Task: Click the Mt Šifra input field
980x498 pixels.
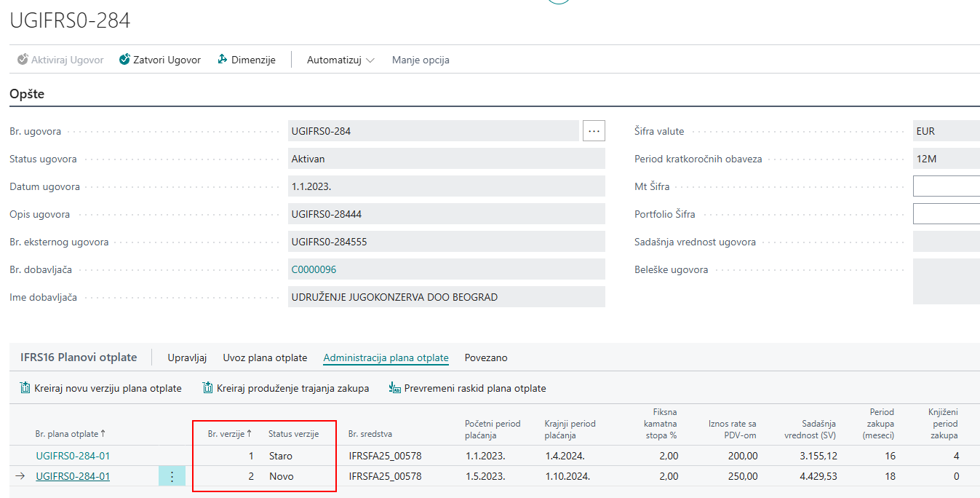Action: pyautogui.click(x=947, y=186)
